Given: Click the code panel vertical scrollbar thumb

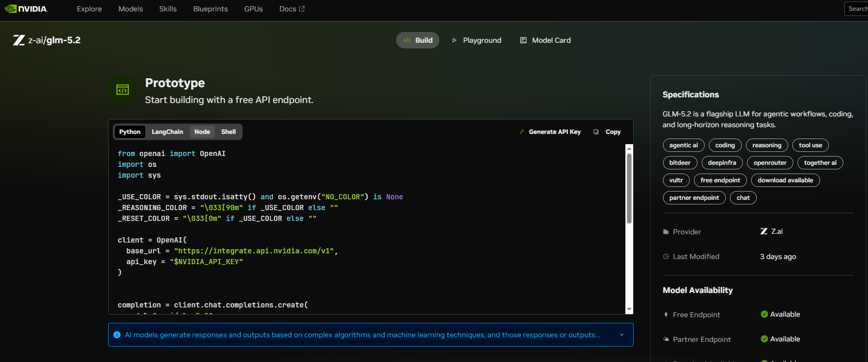Looking at the screenshot, I should point(629,188).
